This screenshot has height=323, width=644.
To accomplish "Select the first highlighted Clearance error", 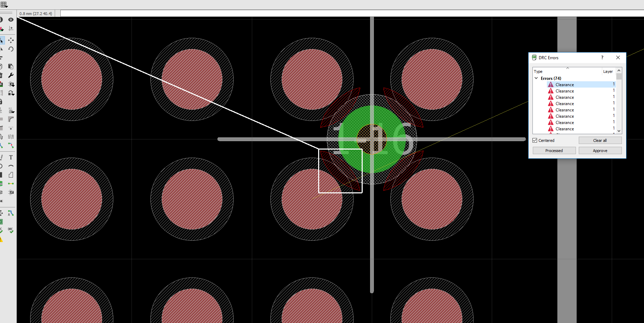I will coord(565,84).
